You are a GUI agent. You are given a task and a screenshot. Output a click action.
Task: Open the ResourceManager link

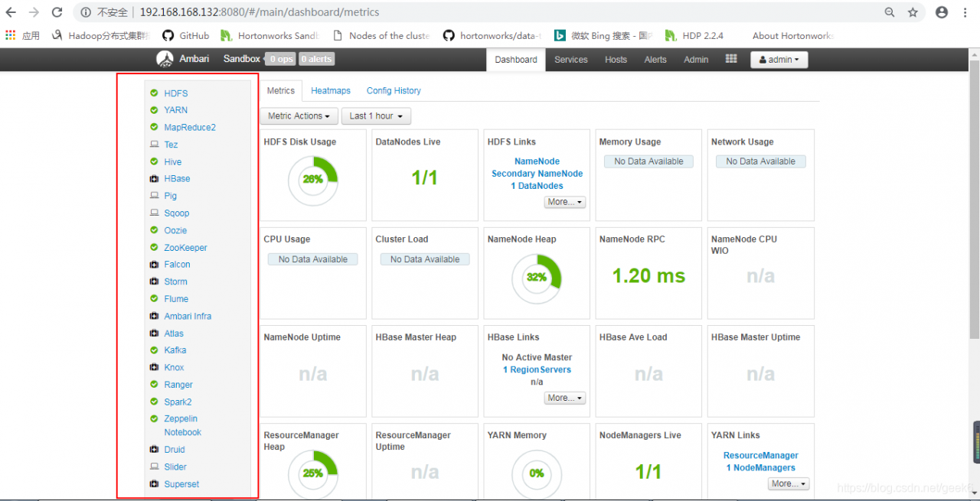click(x=760, y=455)
